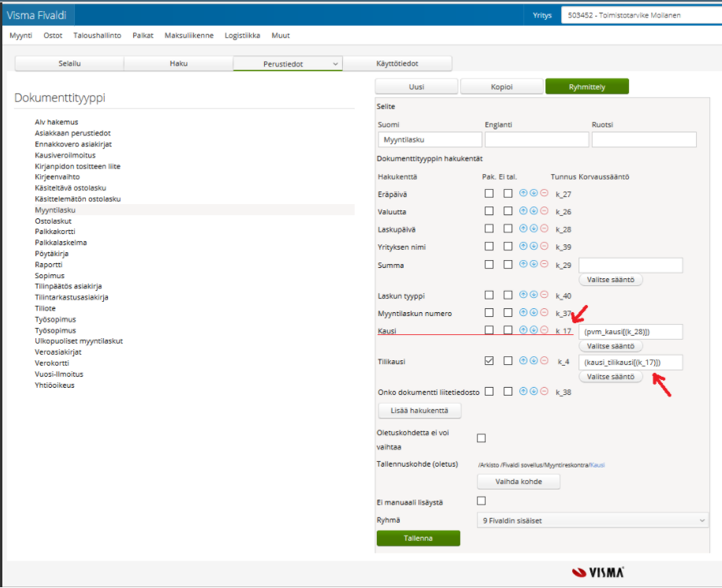
Task: Move Valuutta field up
Action: click(523, 211)
